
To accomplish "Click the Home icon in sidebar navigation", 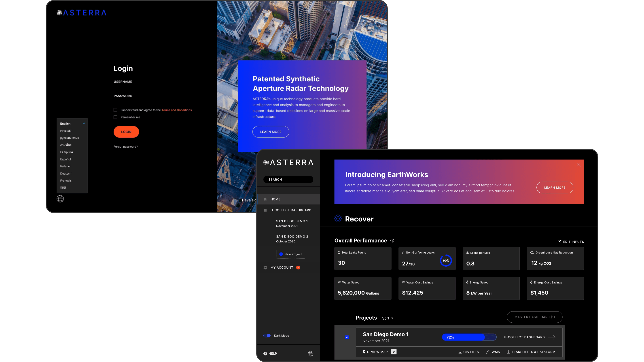I will pos(265,199).
